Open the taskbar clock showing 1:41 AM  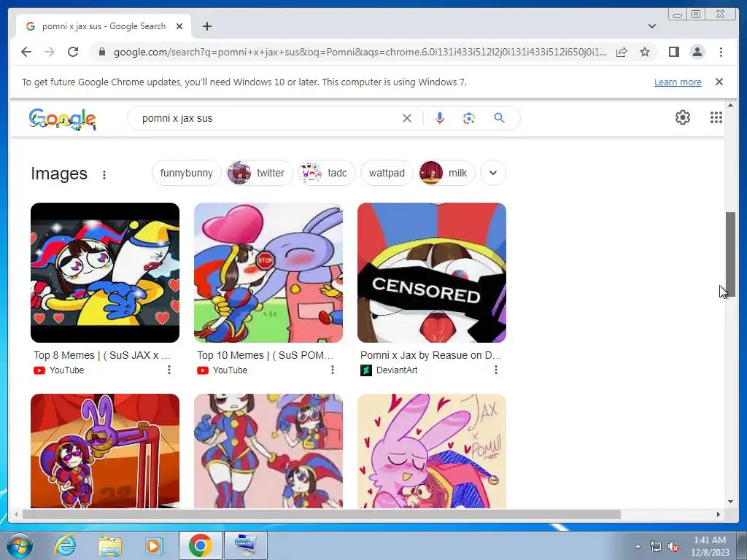(x=710, y=546)
